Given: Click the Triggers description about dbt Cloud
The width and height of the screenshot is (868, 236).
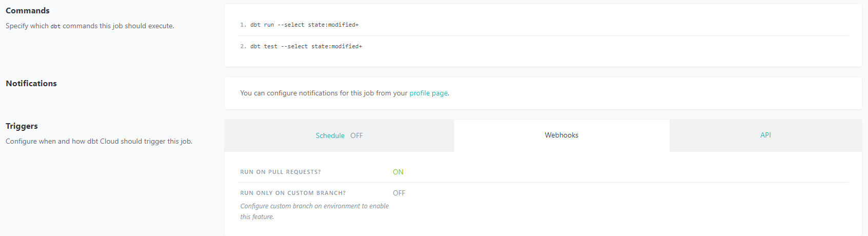Looking at the screenshot, I should click(x=99, y=141).
